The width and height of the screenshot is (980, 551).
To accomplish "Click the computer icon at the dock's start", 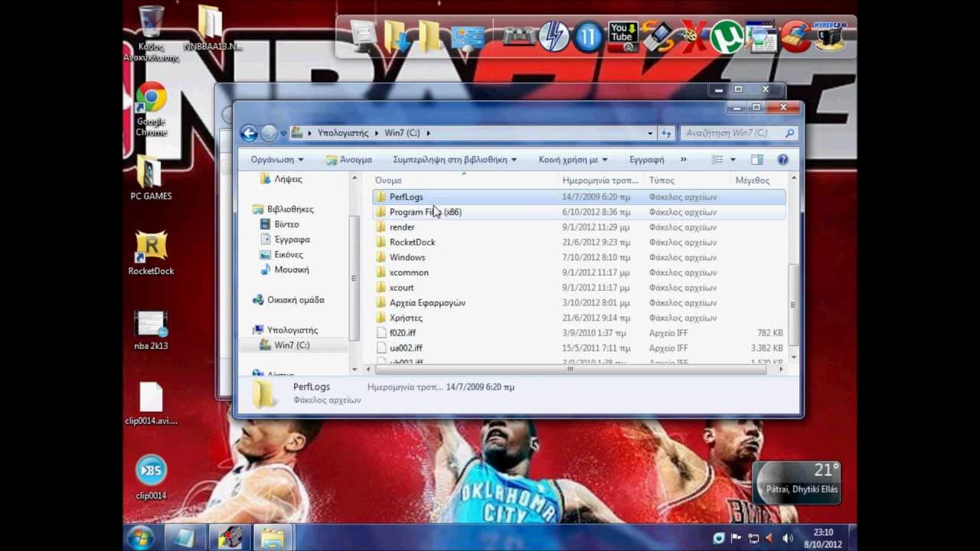I will click(364, 37).
